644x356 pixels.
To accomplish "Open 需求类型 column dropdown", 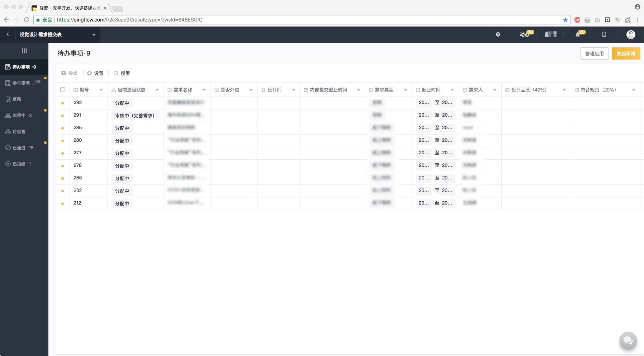I will click(x=406, y=90).
